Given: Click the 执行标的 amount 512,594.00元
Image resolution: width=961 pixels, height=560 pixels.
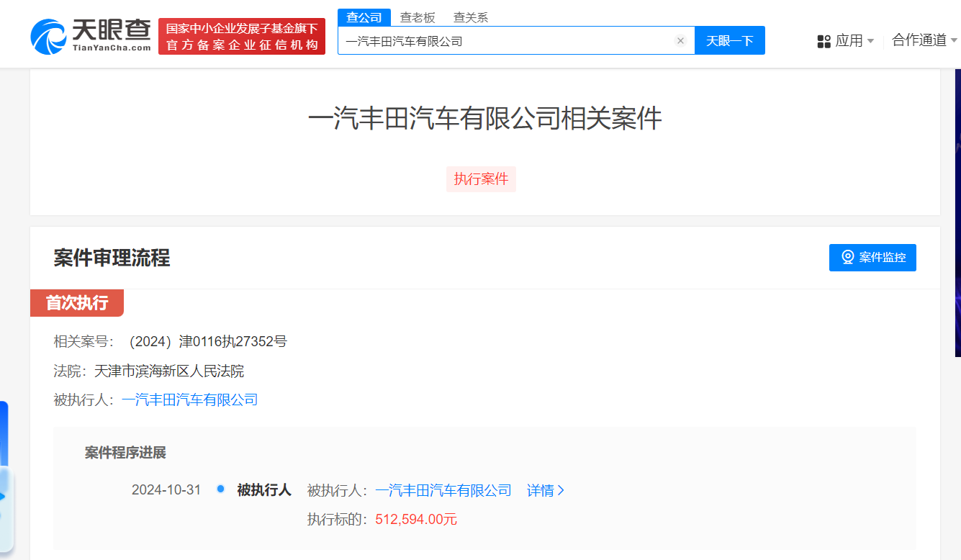Looking at the screenshot, I should 416,520.
